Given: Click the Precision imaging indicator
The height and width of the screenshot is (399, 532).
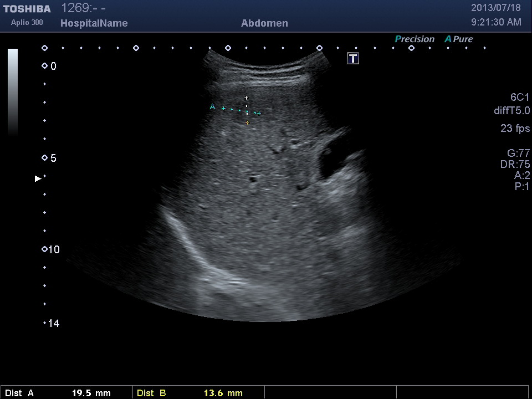Looking at the screenshot, I should (x=415, y=39).
